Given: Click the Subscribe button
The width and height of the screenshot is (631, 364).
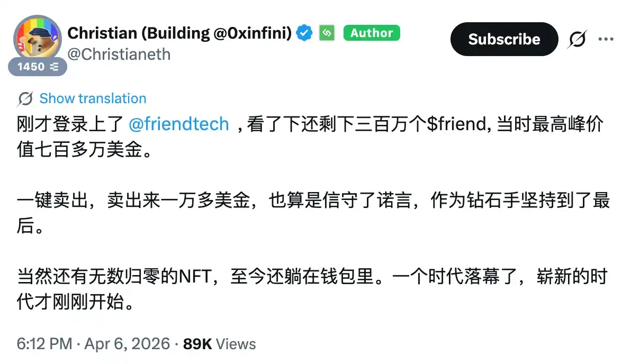Looking at the screenshot, I should pyautogui.click(x=503, y=39).
